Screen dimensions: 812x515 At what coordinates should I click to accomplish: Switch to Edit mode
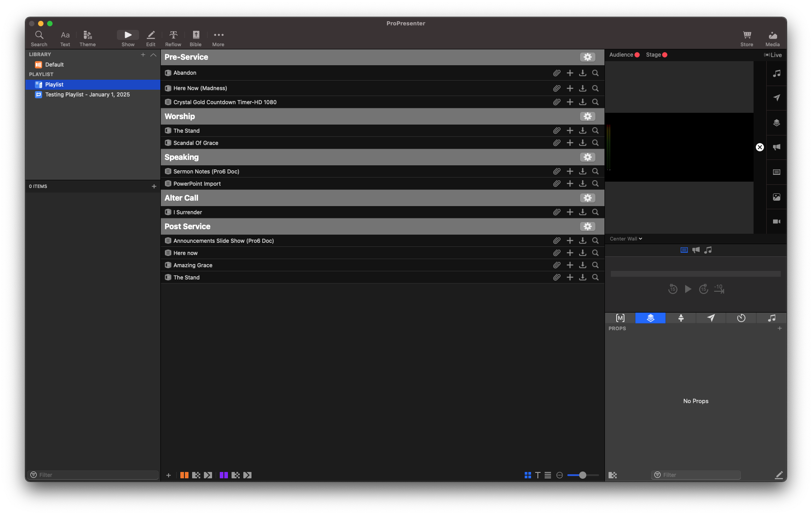coord(151,39)
